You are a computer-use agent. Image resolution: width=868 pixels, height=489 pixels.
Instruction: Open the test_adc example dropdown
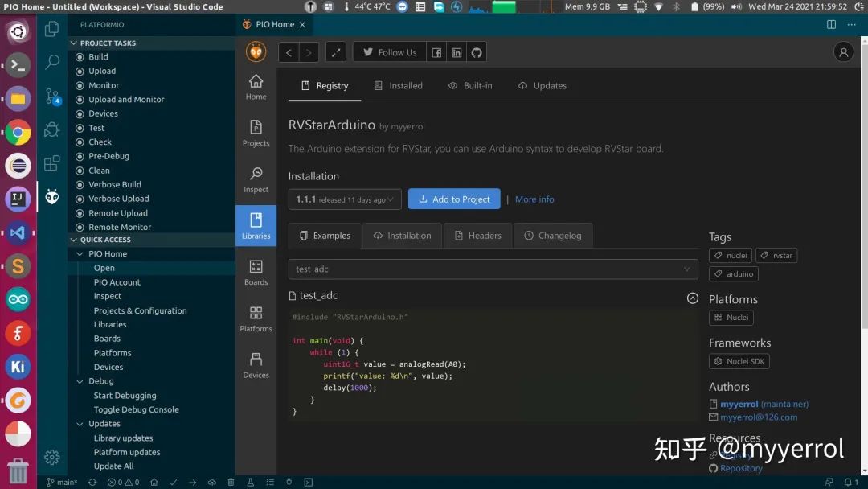[493, 269]
